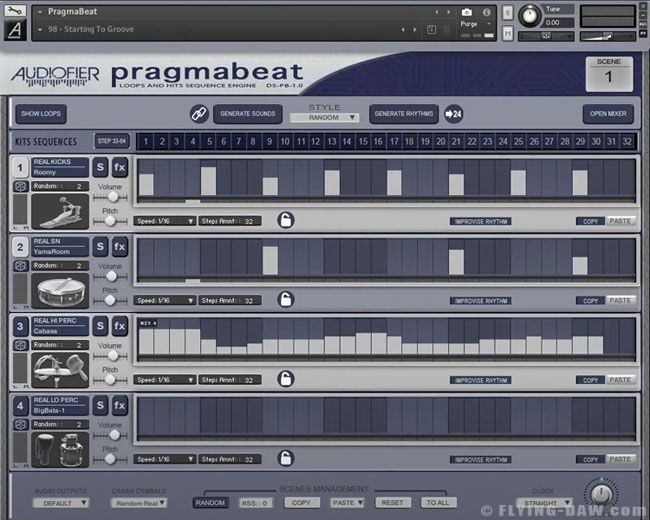The height and width of the screenshot is (520, 650).
Task: Click scenes Reset button
Action: point(392,503)
